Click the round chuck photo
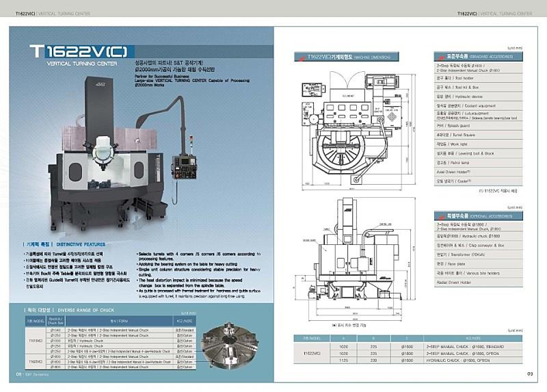 pos(228,346)
